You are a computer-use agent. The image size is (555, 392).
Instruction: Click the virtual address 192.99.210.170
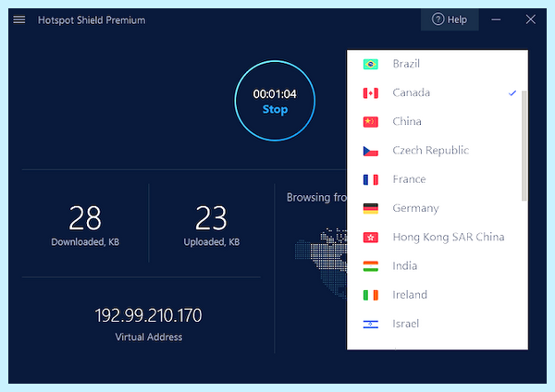[x=148, y=315]
